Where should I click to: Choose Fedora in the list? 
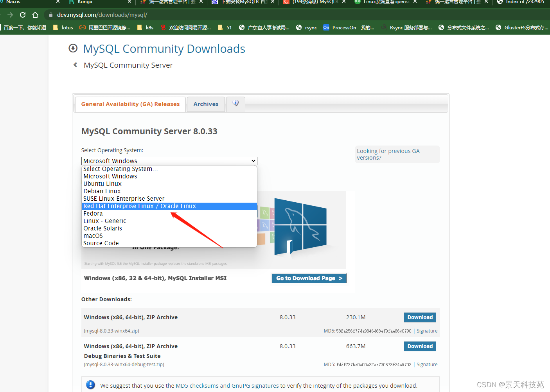click(169, 214)
